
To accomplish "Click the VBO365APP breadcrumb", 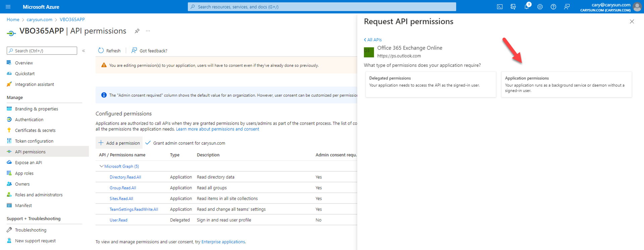I will coord(72,19).
